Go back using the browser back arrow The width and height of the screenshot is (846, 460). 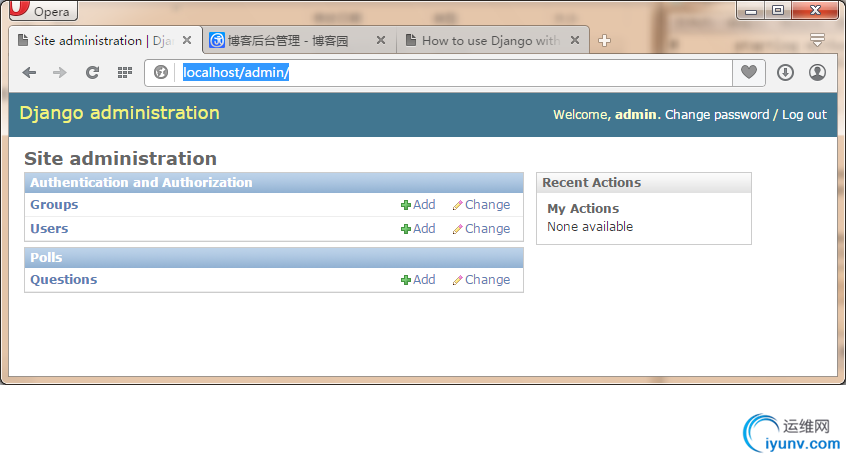[29, 72]
